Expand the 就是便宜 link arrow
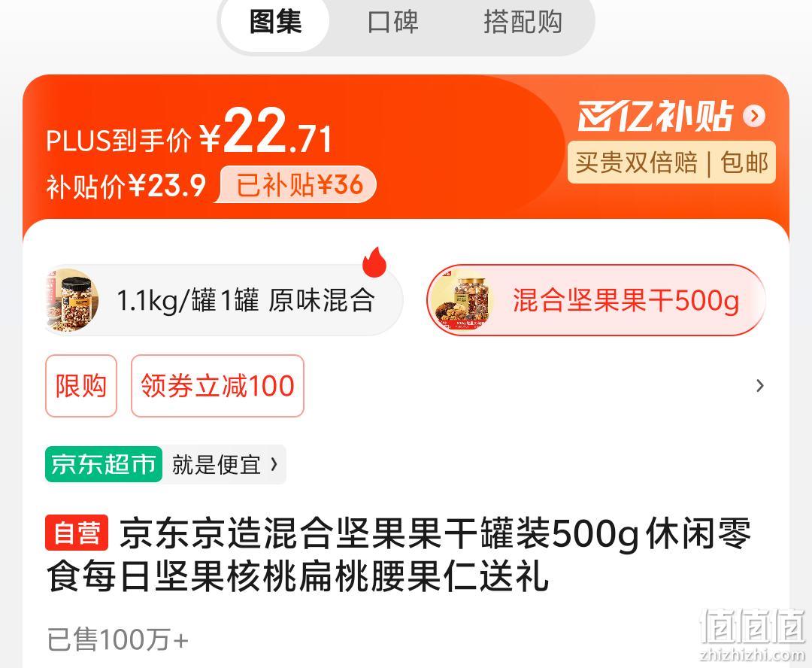Viewport: 812px width, 668px height. [274, 464]
